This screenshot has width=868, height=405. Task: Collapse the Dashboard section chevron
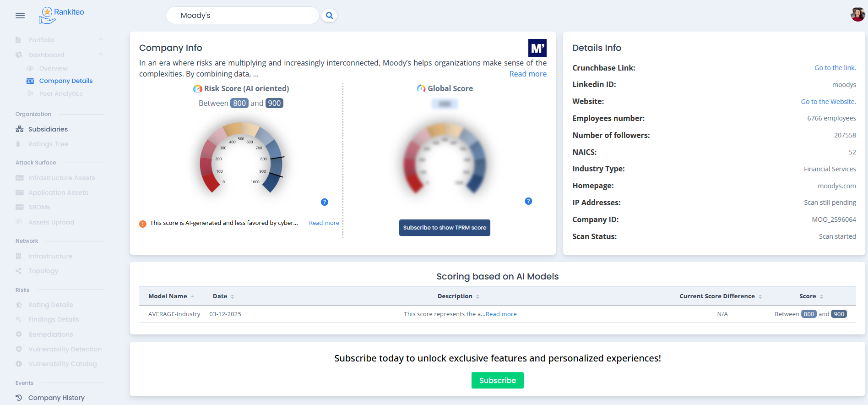coord(101,55)
